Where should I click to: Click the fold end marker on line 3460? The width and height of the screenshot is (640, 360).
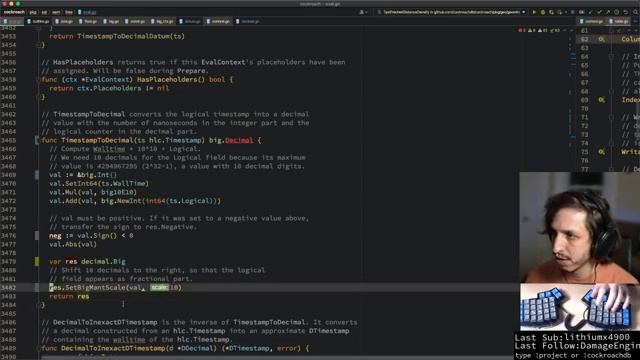click(x=39, y=97)
